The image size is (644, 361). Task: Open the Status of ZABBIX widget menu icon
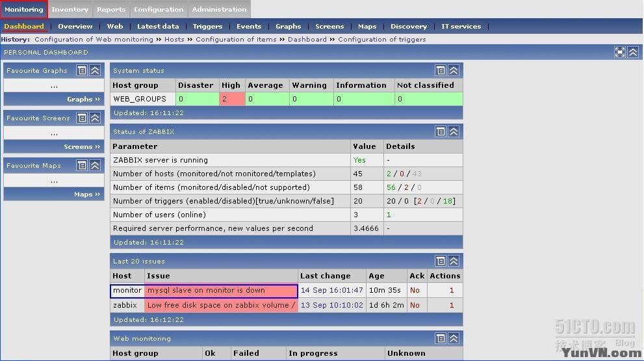tap(441, 131)
